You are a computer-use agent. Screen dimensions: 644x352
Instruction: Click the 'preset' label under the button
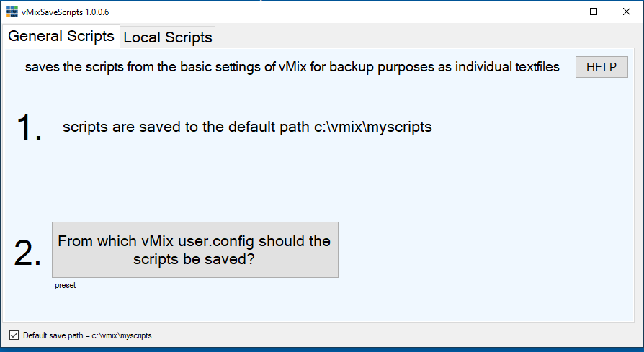65,286
